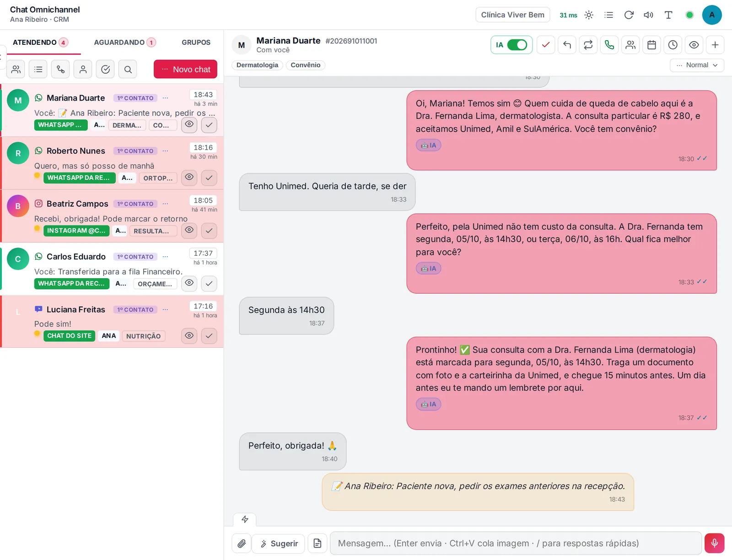Toggle eye icon on Luciana Freitas conversation
732x560 pixels.
[189, 336]
